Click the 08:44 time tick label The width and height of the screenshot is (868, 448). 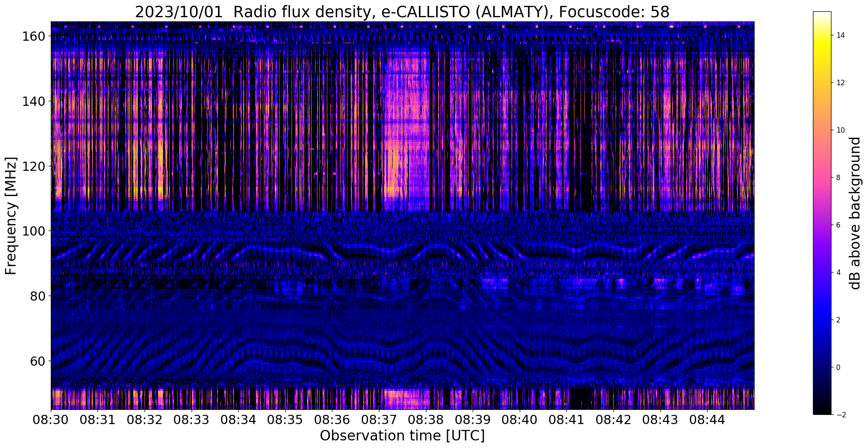(707, 420)
